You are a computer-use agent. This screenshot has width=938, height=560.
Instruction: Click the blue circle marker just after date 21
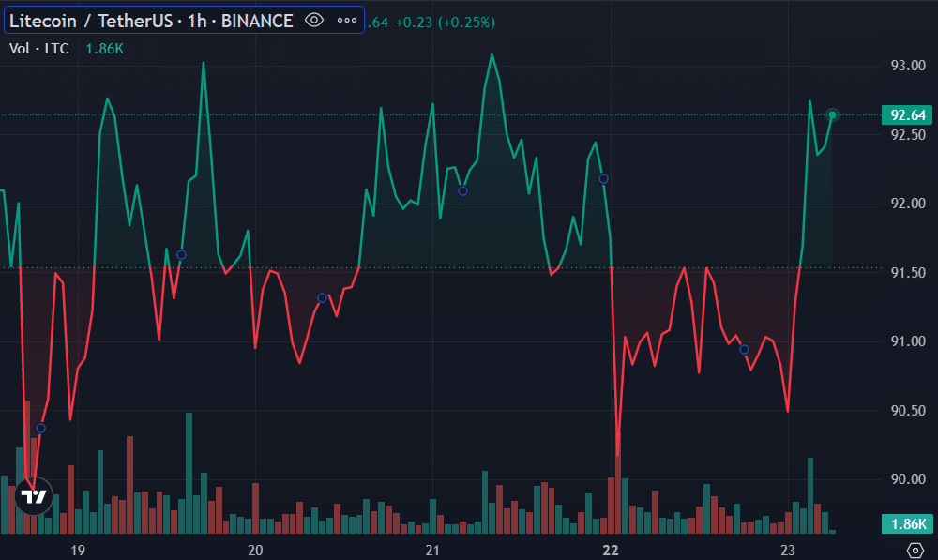click(x=462, y=191)
